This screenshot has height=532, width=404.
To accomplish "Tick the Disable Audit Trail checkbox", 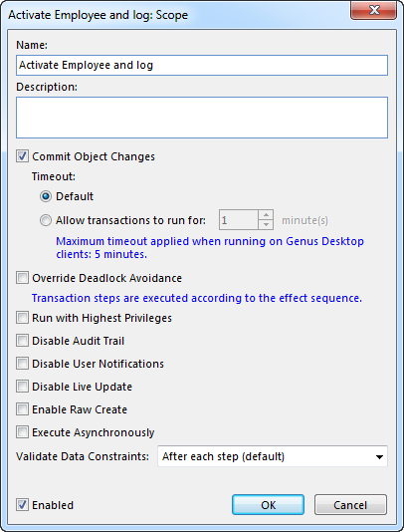I will (x=22, y=341).
